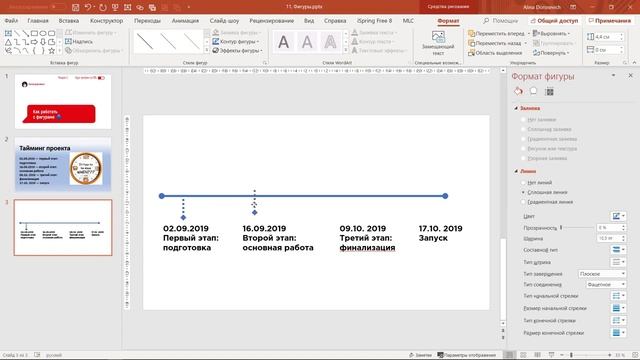Click Переместить назад button
This screenshot has width=640, height=360.
(495, 43)
